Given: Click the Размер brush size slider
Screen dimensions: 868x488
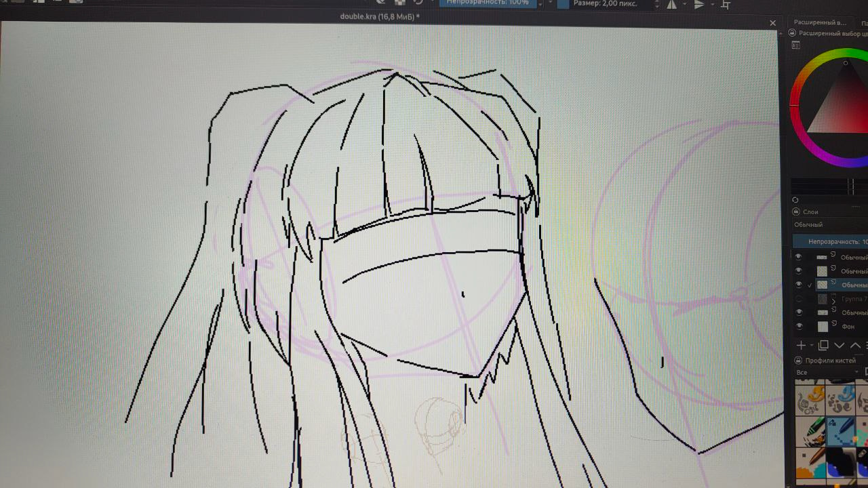Looking at the screenshot, I should coord(604,4).
